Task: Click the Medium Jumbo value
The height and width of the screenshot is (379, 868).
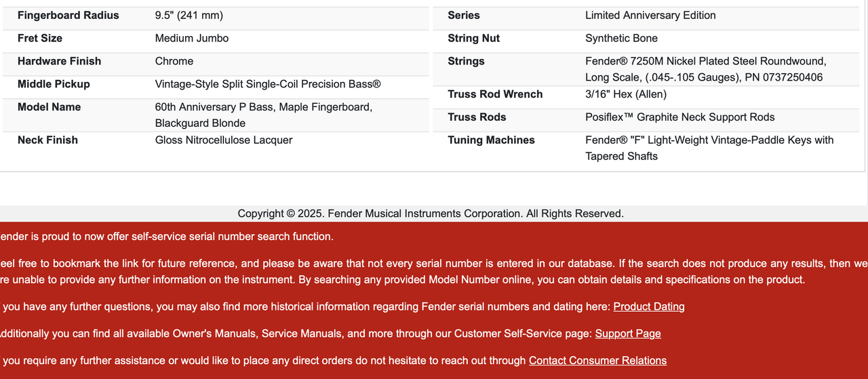Action: coord(192,39)
